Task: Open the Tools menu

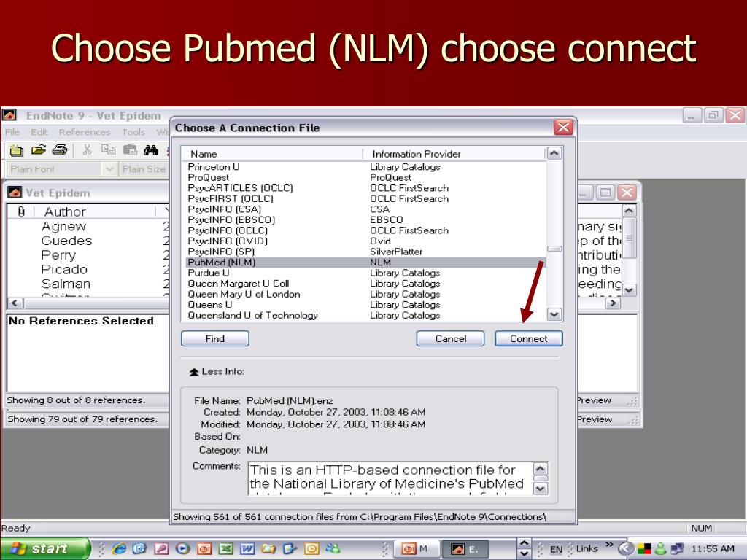Action: click(x=133, y=132)
